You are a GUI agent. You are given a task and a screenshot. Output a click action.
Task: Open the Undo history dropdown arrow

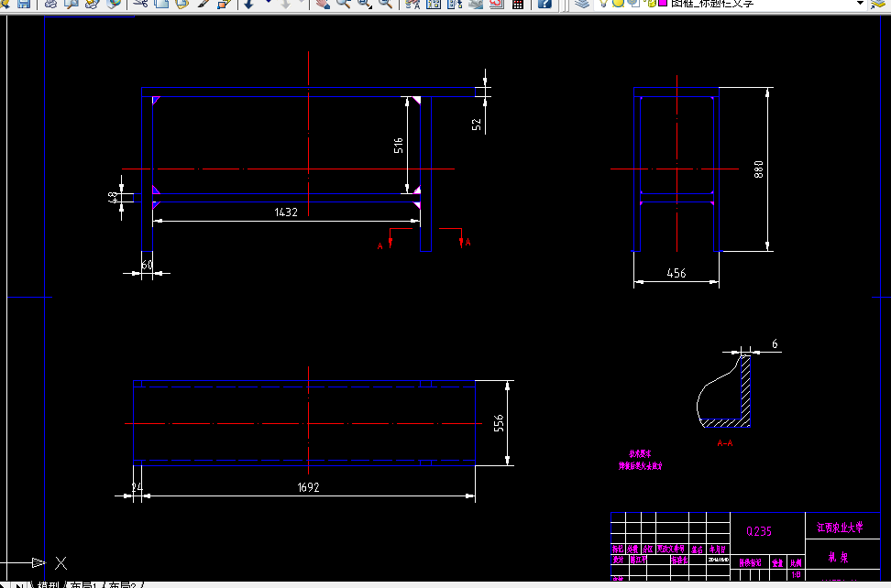click(269, 2)
